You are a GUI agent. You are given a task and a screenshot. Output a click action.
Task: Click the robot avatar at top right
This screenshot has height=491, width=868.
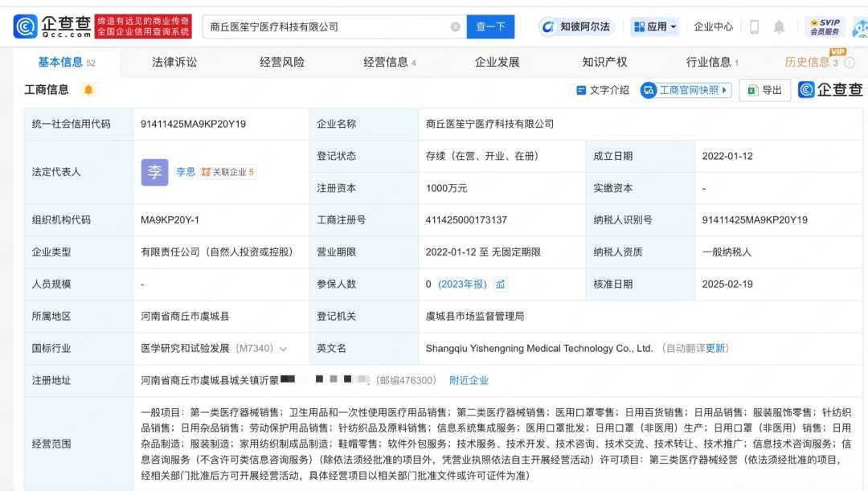[x=860, y=27]
